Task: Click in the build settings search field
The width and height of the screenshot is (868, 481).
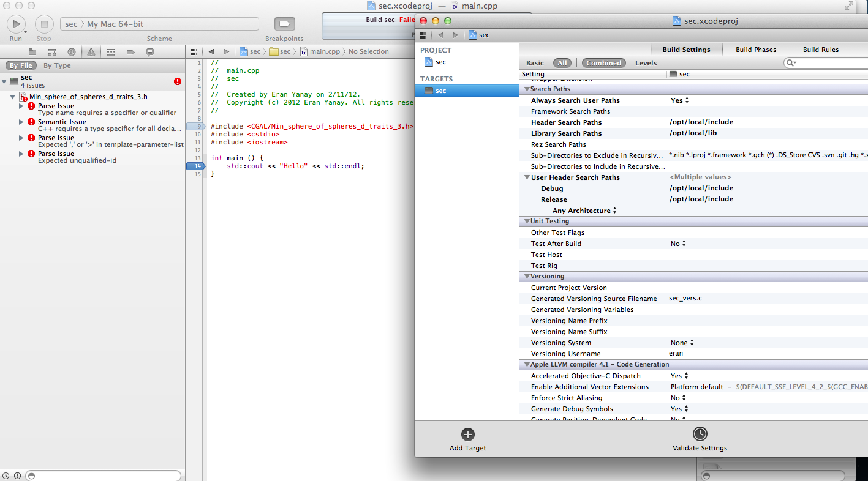Action: pos(826,63)
